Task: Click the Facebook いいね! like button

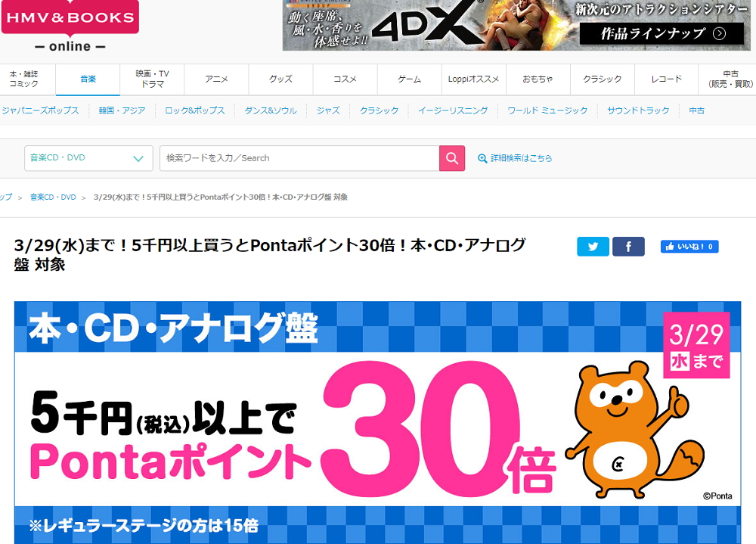Action: point(689,247)
